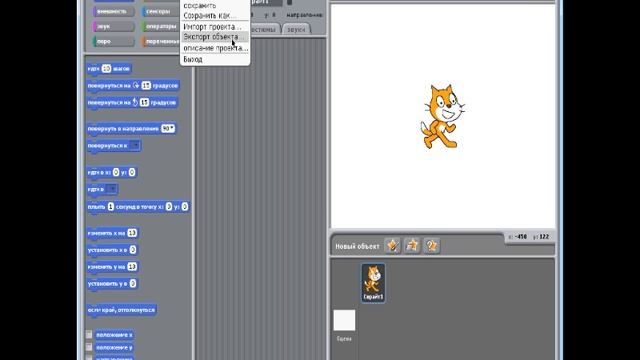Viewport: 640px width, 360px height.
Task: Click value field in 'установить x в' block
Action: [133, 250]
